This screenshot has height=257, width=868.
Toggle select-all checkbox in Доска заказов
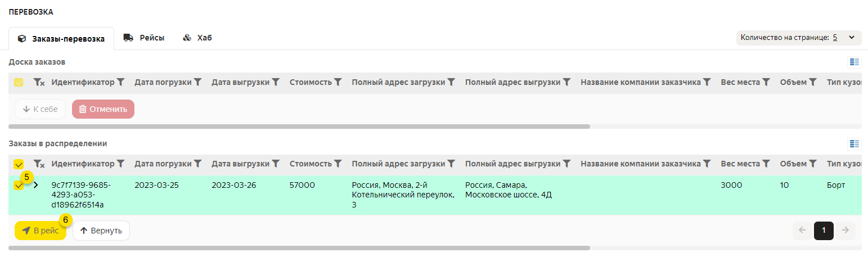pyautogui.click(x=19, y=83)
